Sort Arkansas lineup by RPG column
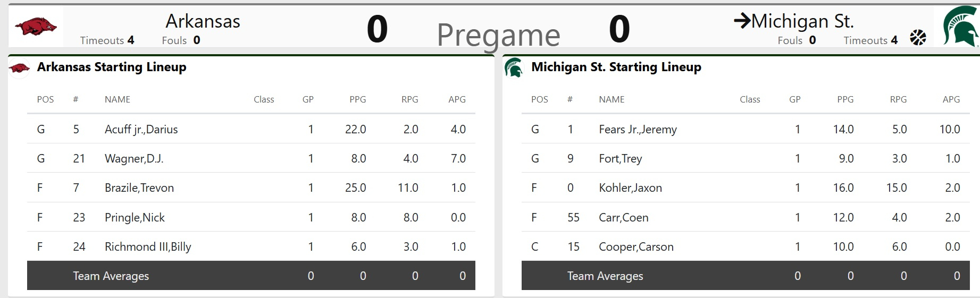The image size is (980, 298). (409, 99)
